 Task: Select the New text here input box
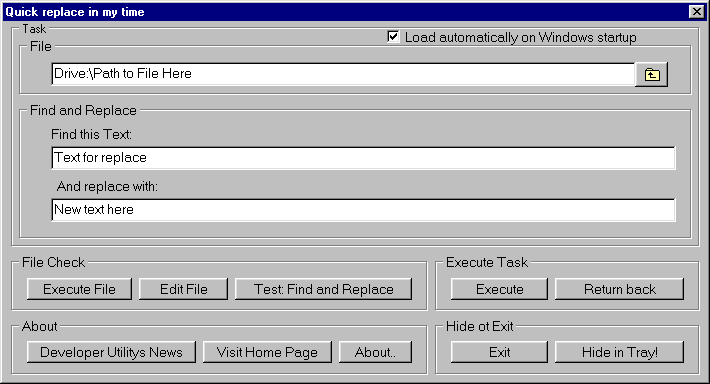(363, 210)
